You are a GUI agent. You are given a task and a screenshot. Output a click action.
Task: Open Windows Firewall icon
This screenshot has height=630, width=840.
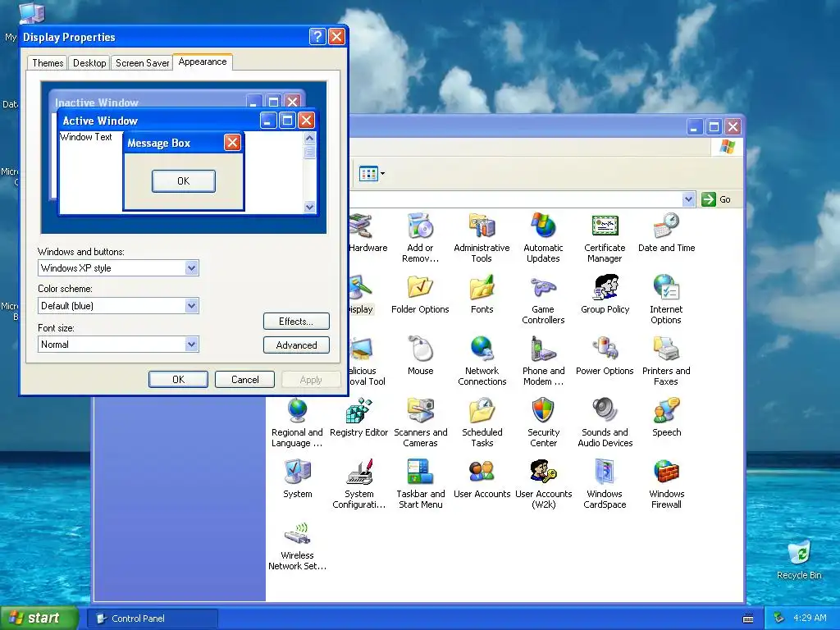pyautogui.click(x=666, y=473)
